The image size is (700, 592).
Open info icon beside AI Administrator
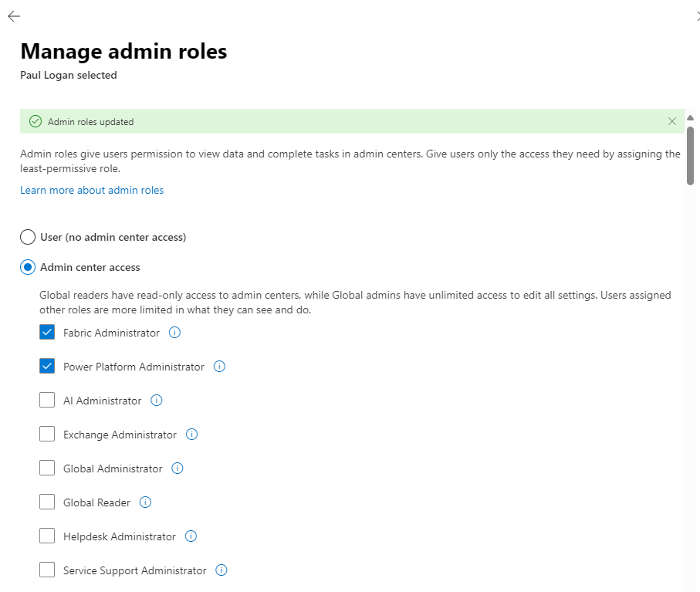point(157,401)
